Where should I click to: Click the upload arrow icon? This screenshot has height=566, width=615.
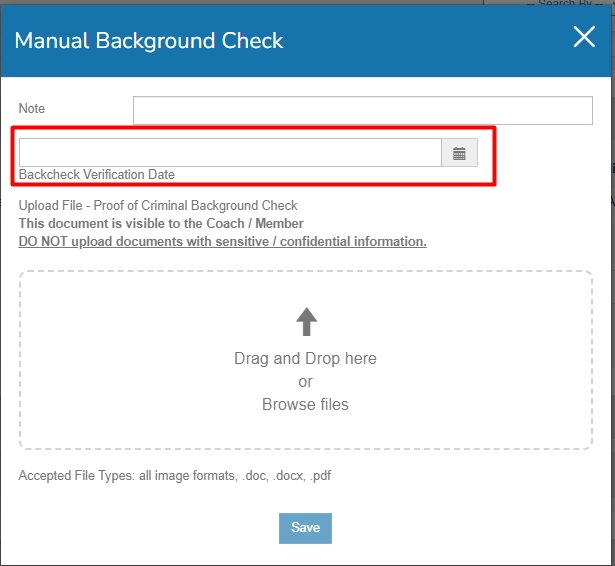coord(306,322)
